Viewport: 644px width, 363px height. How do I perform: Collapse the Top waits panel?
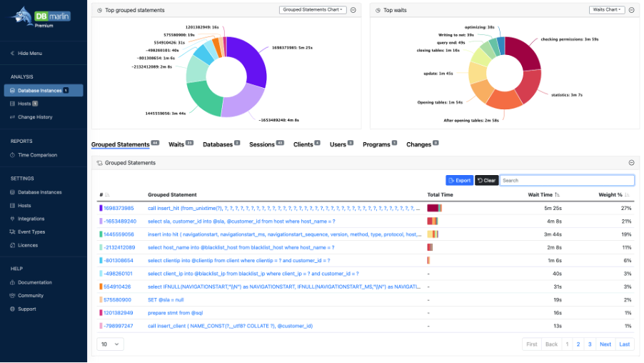[x=632, y=10]
